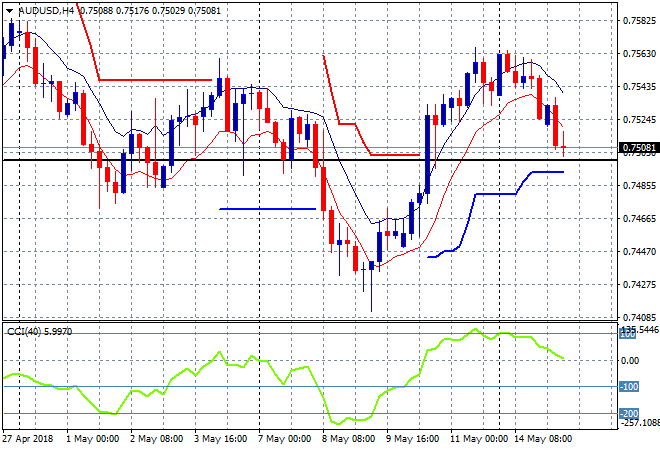The width and height of the screenshot is (660, 450).
Task: Click the 8 May 08:00 time label
Action: click(348, 439)
